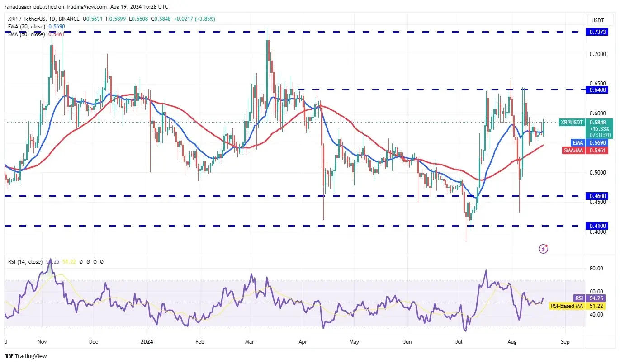Click the Jun time axis label
This screenshot has height=364, width=620.
(407, 342)
